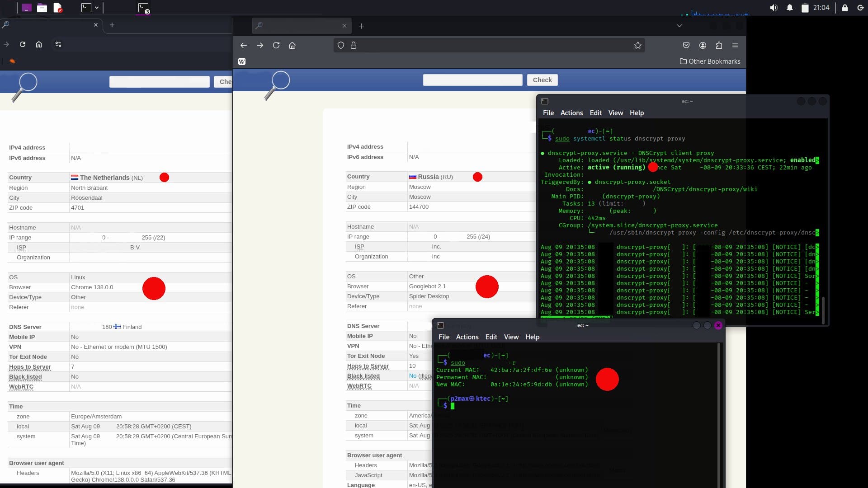This screenshot has width=868, height=488.
Task: Open the Firefox hamburger application menu
Action: coord(735,45)
